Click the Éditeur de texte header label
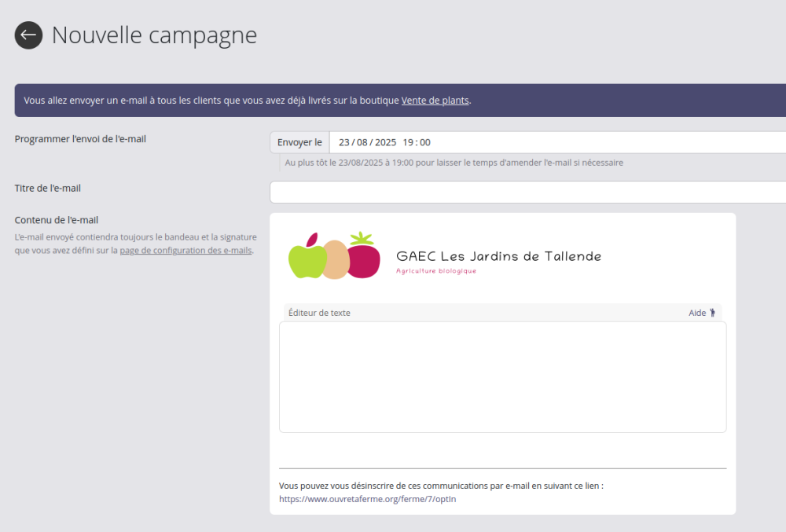The image size is (786, 532). pyautogui.click(x=319, y=313)
